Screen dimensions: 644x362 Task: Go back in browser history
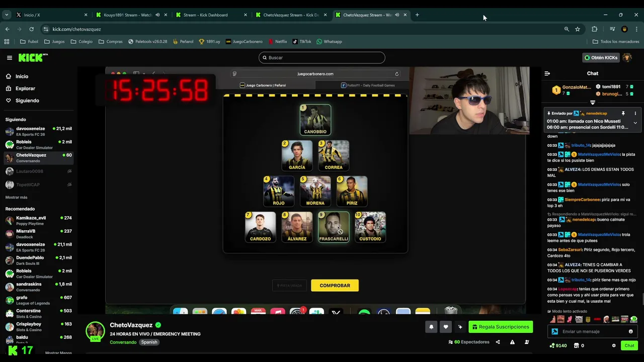click(7, 29)
